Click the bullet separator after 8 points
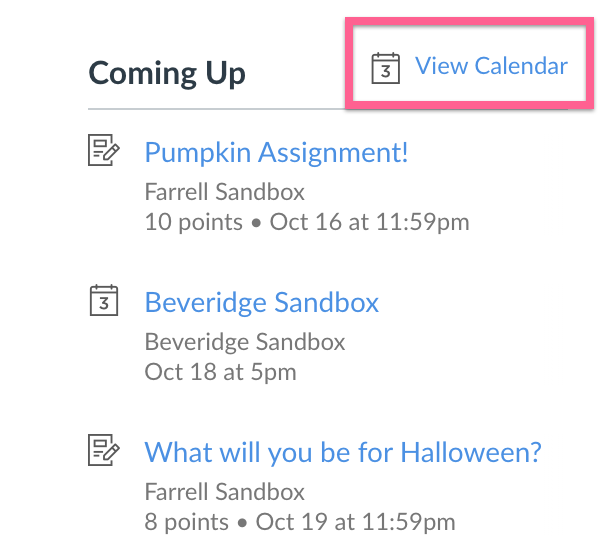The width and height of the screenshot is (608, 554). (242, 524)
